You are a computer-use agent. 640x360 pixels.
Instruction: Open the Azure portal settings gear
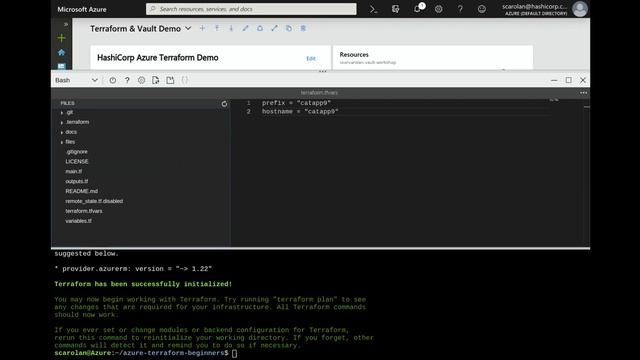pos(438,9)
